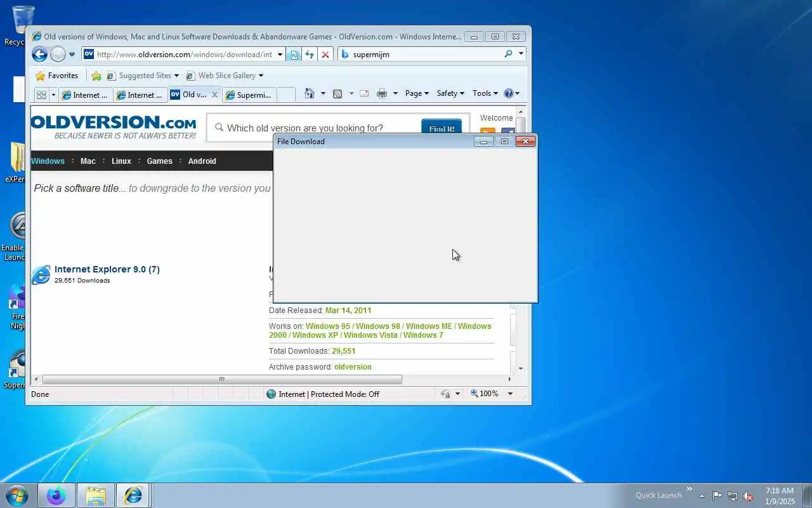Select the Android nav tab
The width and height of the screenshot is (812, 508).
click(202, 161)
